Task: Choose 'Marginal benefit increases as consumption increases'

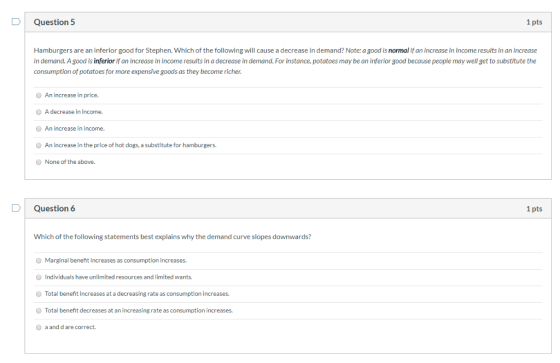Action: click(x=39, y=260)
